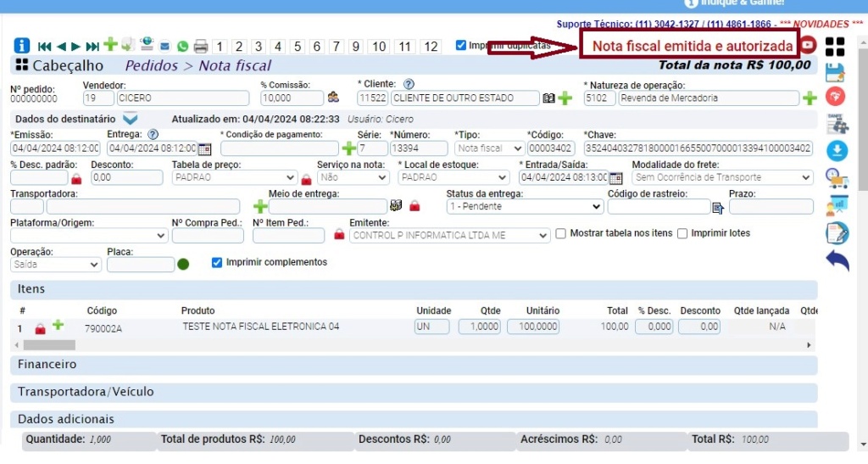Go to the first record

point(44,47)
